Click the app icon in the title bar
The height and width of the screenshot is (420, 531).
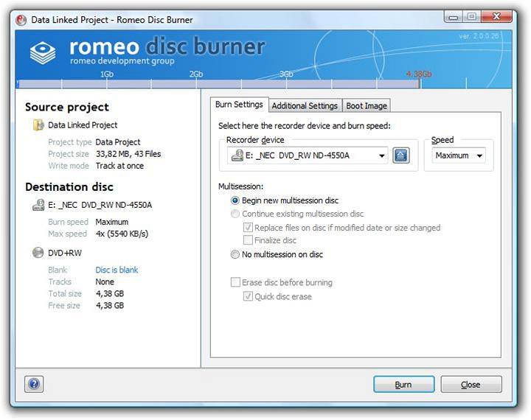click(x=21, y=20)
